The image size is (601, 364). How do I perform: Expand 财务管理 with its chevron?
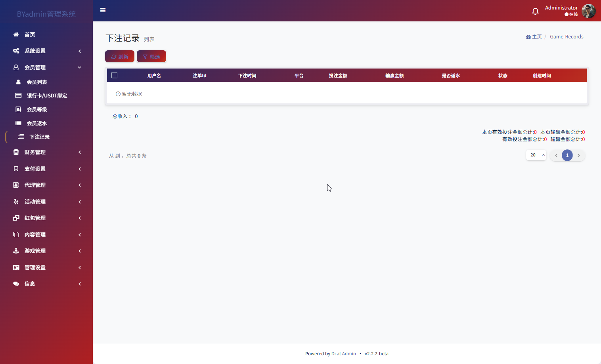coord(80,152)
